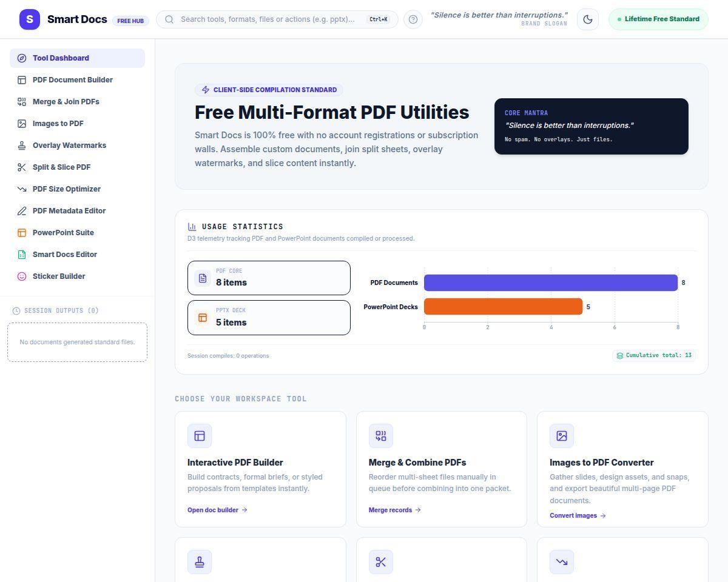The image size is (728, 582).
Task: Open Tool Dashboard in sidebar
Action: (77, 58)
